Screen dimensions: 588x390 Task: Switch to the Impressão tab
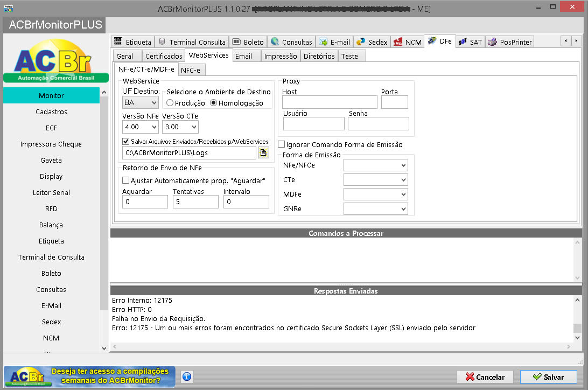(x=281, y=56)
